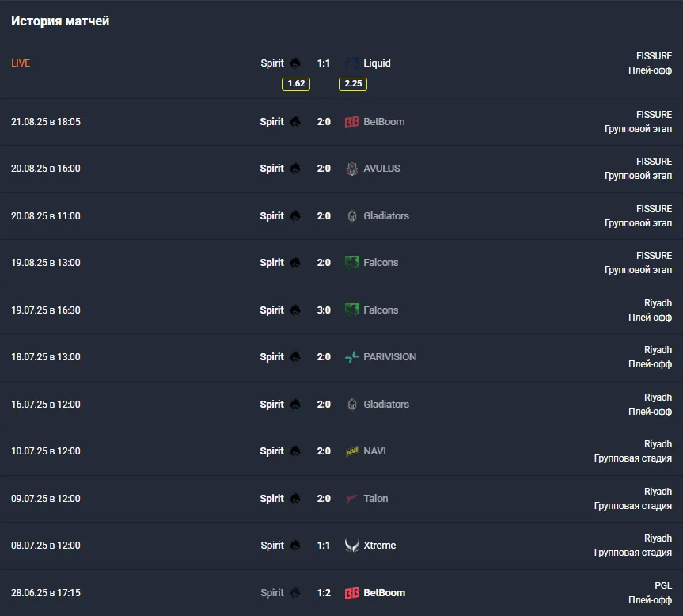Select the 2.25 odds on Liquid
683x616 pixels.
pos(353,84)
